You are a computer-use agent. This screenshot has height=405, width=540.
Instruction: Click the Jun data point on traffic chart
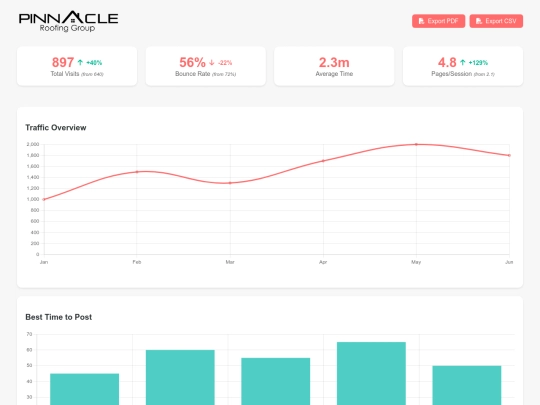509,155
